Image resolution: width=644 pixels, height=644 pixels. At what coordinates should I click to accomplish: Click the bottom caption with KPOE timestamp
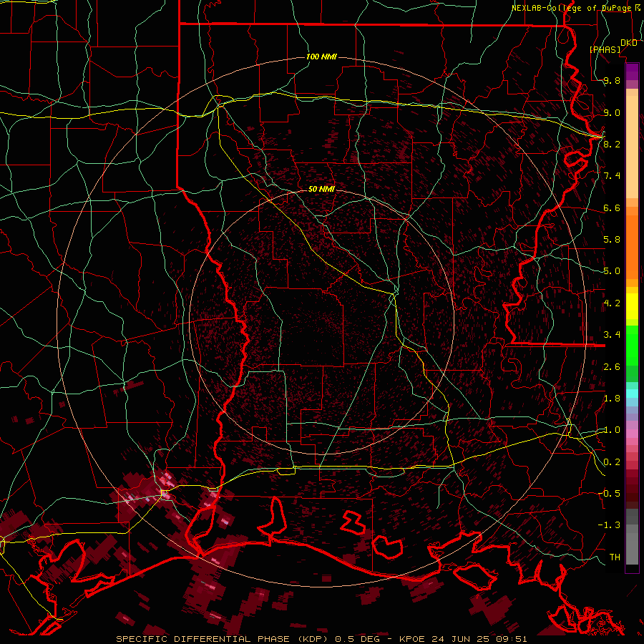pos(321,639)
